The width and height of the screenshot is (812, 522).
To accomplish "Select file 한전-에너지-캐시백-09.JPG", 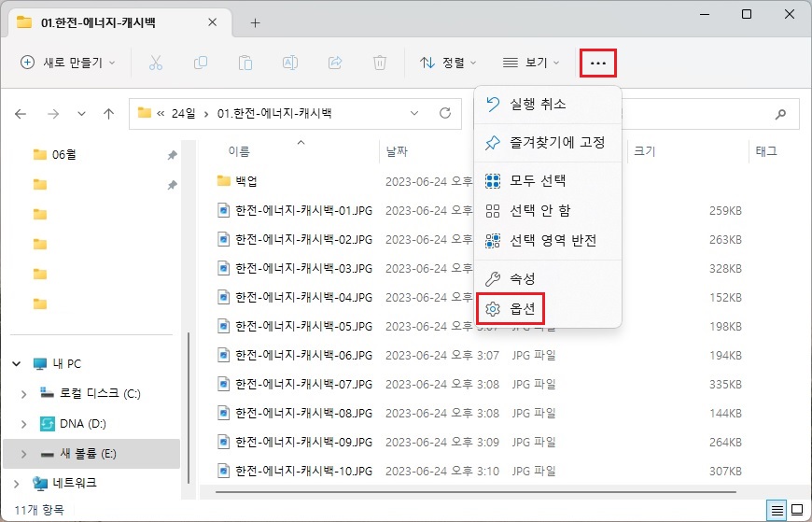I will pos(303,443).
